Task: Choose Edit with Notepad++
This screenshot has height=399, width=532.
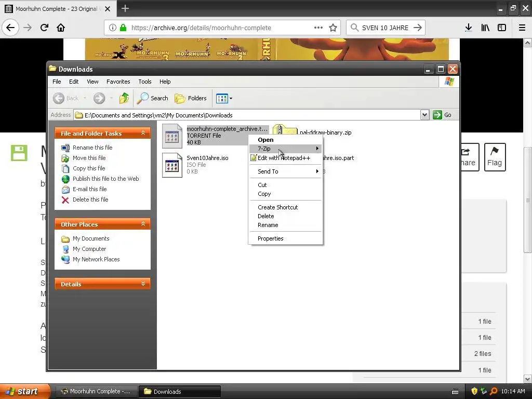Action: [285, 158]
